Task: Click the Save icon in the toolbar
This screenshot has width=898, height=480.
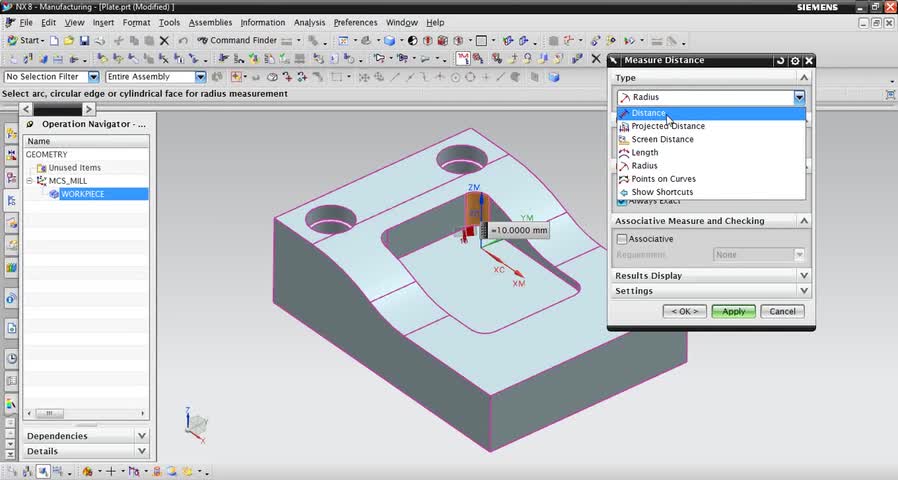Action: (85, 41)
